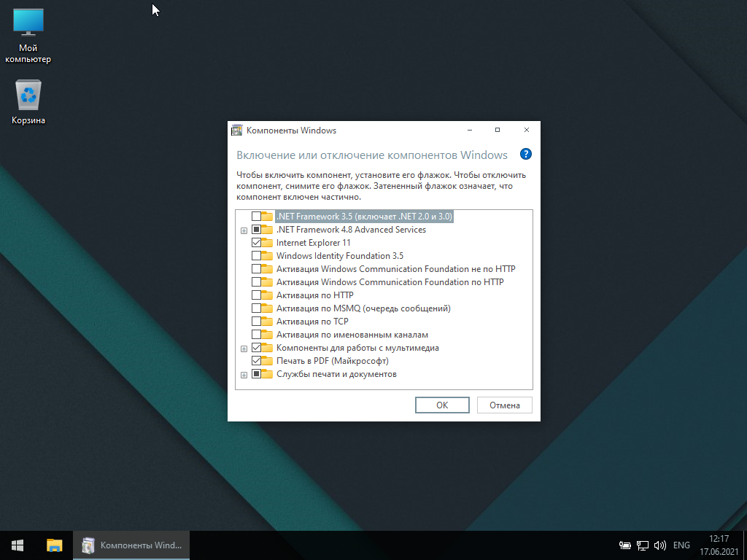
Task: Expand the Службы печати и документов node
Action: [244, 375]
